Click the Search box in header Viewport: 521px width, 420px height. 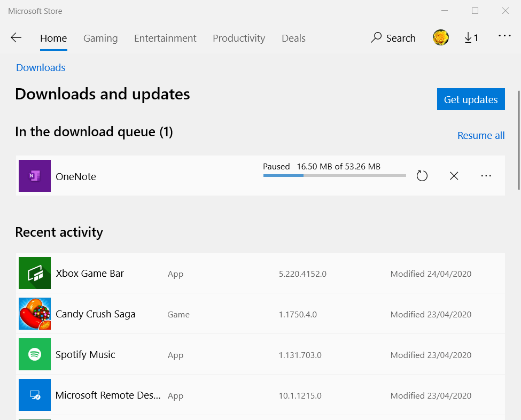(393, 38)
